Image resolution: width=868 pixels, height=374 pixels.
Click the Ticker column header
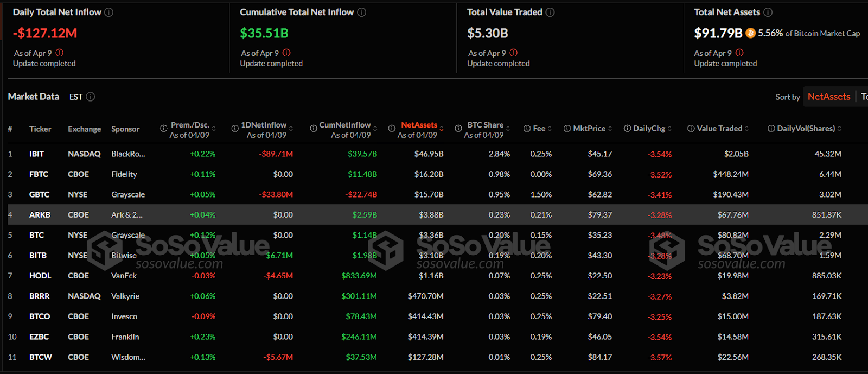(40, 129)
